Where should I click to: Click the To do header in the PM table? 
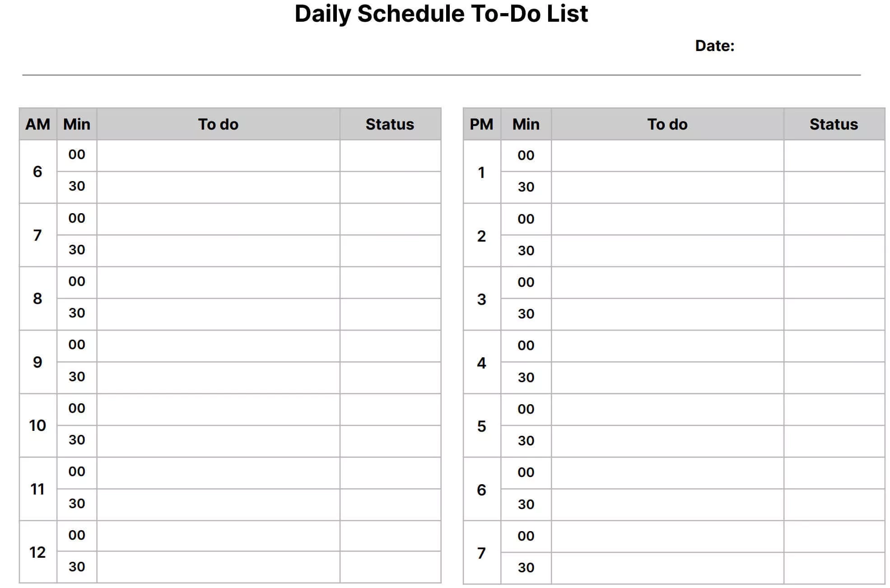[x=667, y=124]
